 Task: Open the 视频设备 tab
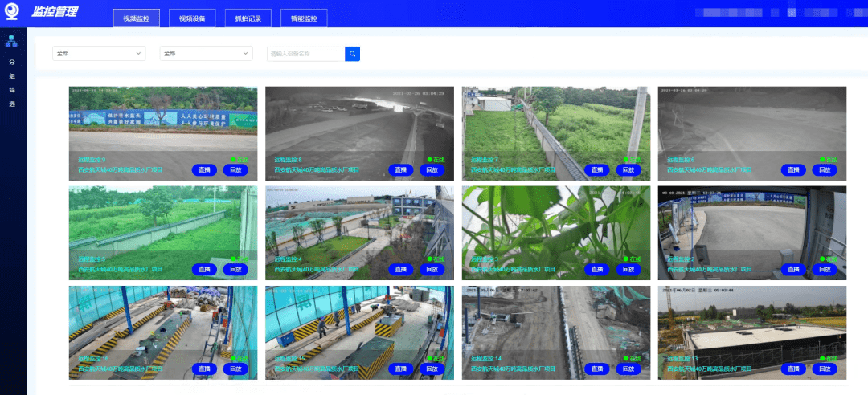click(x=192, y=18)
